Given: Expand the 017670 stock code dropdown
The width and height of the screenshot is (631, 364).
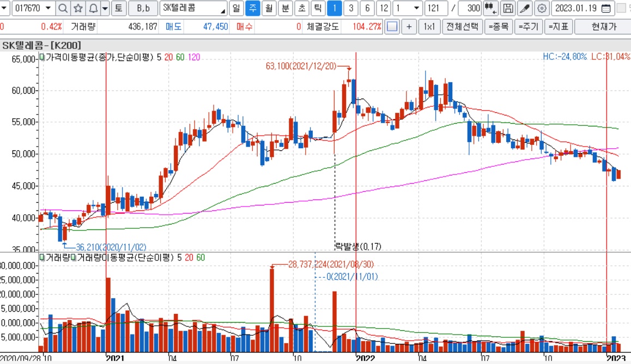Looking at the screenshot, I should (48, 8).
